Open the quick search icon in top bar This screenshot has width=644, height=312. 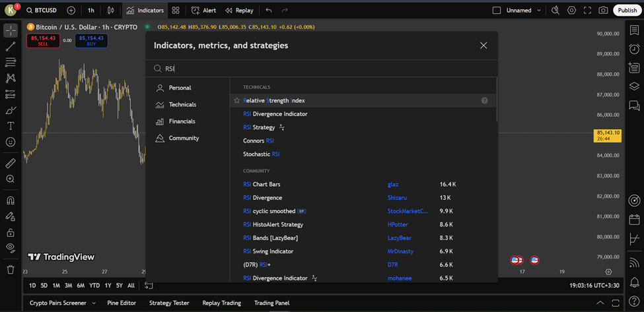[555, 11]
